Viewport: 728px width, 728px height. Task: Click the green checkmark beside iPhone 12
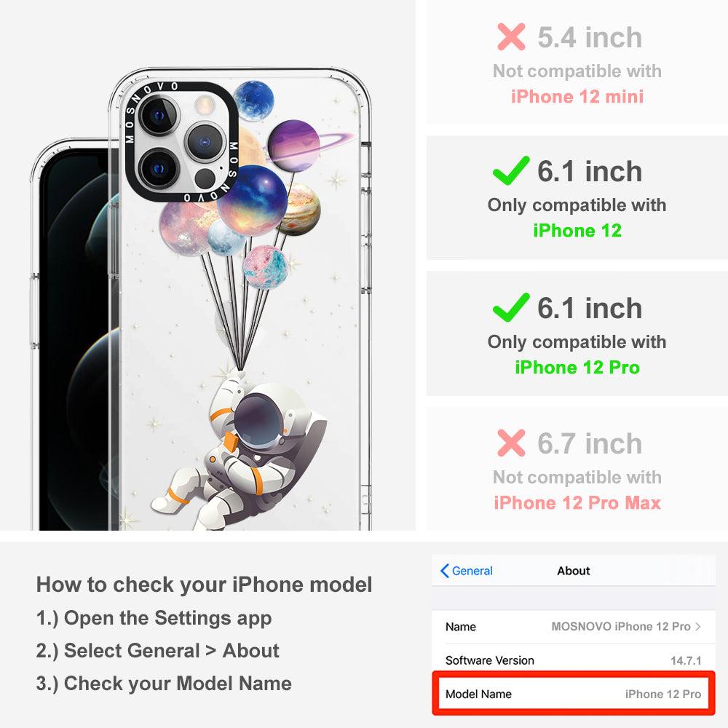click(511, 170)
